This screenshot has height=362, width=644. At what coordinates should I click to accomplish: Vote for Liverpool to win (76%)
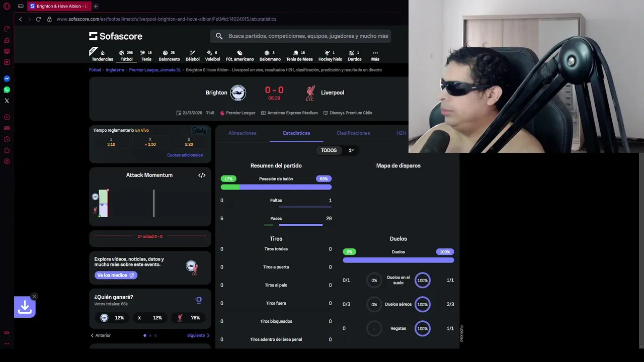tap(189, 318)
